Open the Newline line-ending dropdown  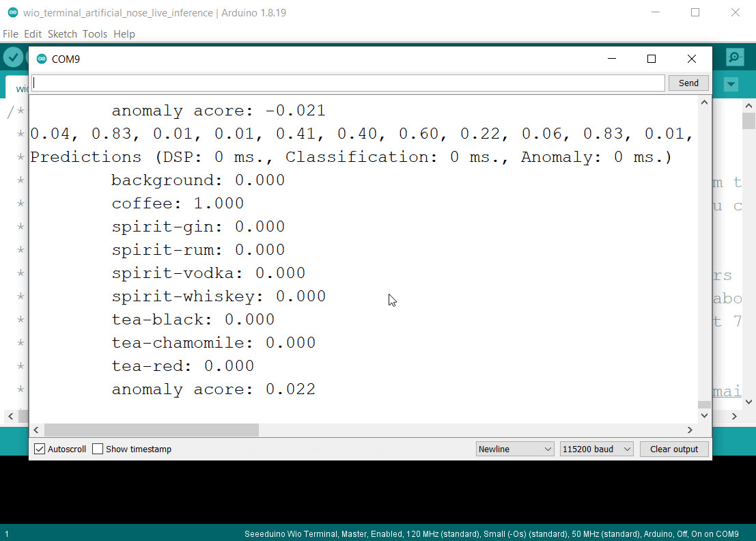click(x=515, y=449)
